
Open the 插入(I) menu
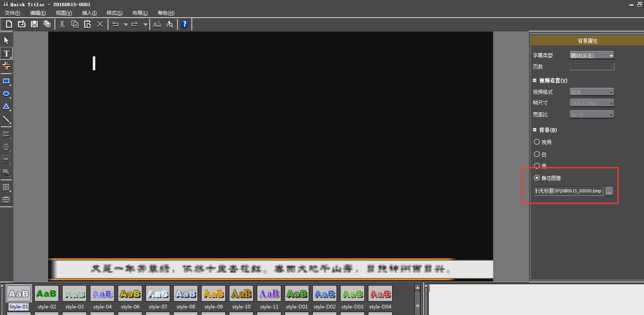[x=89, y=13]
